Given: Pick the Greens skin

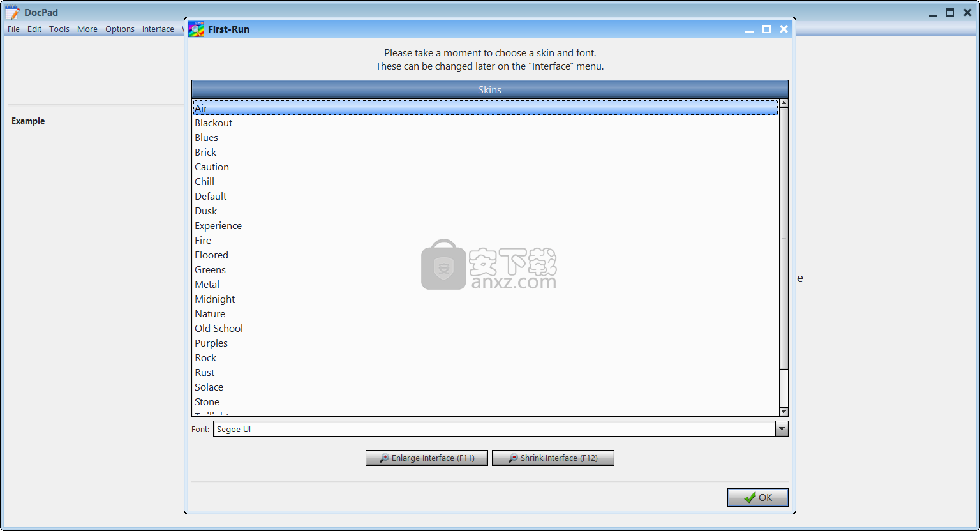Looking at the screenshot, I should pyautogui.click(x=485, y=269).
